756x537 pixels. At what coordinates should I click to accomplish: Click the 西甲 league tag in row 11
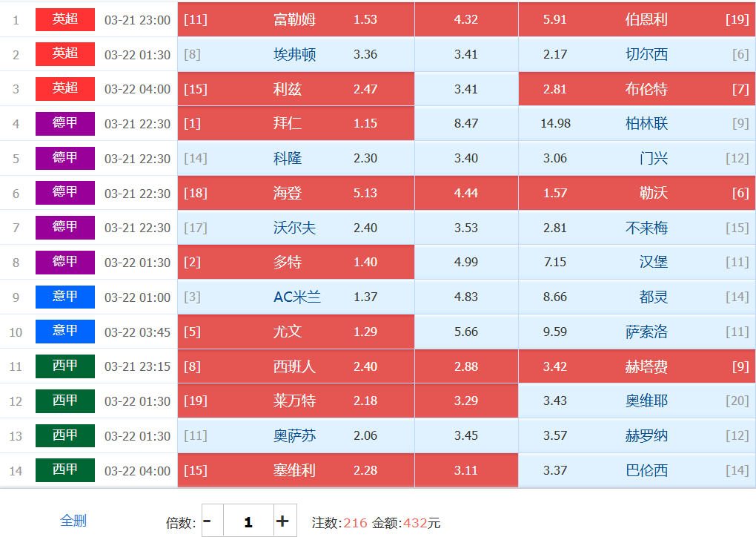(x=65, y=366)
